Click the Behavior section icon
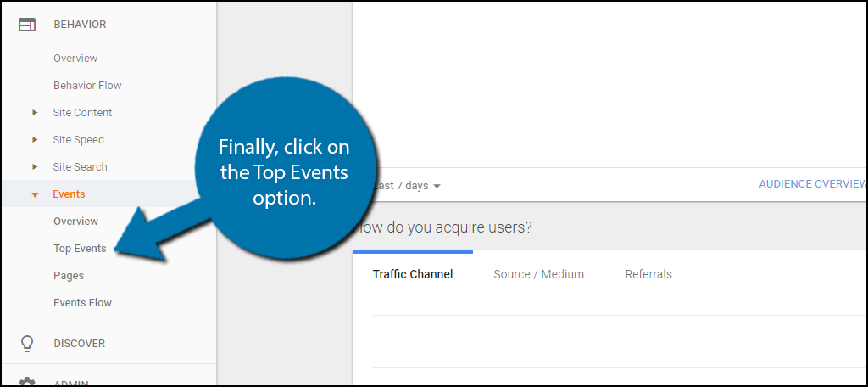Screen dimensions: 868x387 pyautogui.click(x=26, y=25)
